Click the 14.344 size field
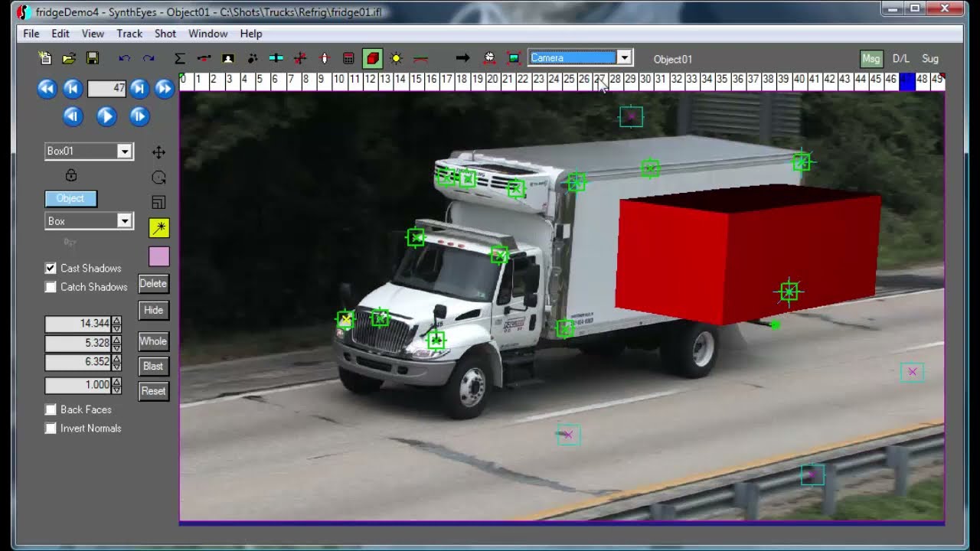 point(78,324)
